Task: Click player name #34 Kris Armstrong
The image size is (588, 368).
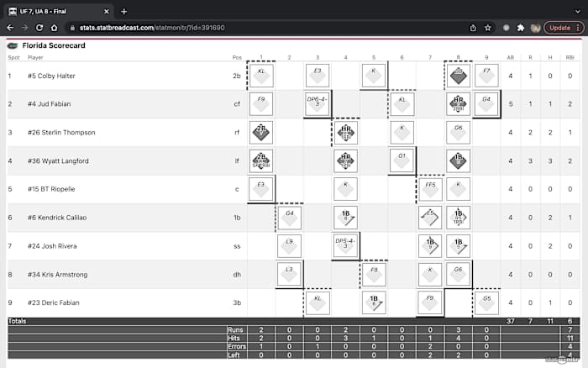Action: (x=57, y=275)
